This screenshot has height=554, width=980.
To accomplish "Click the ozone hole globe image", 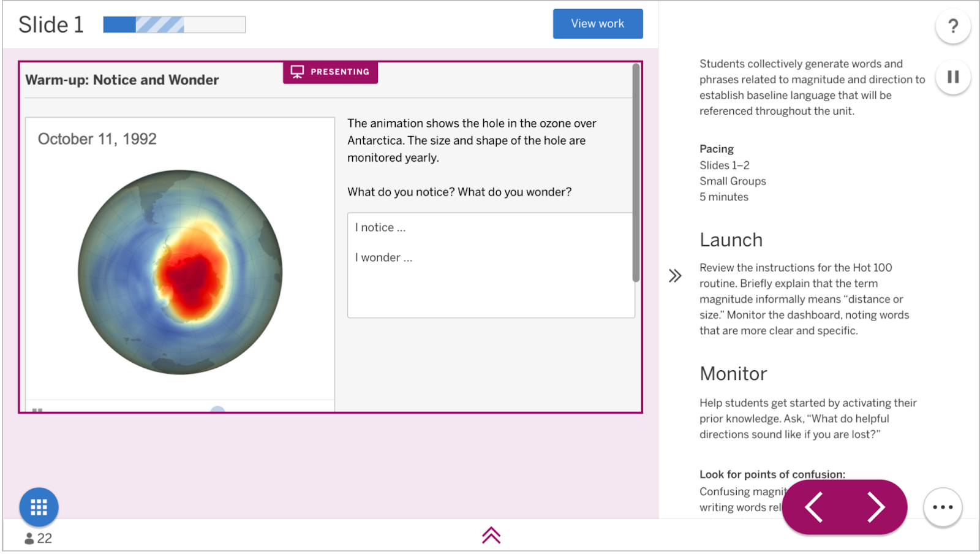I will [180, 272].
